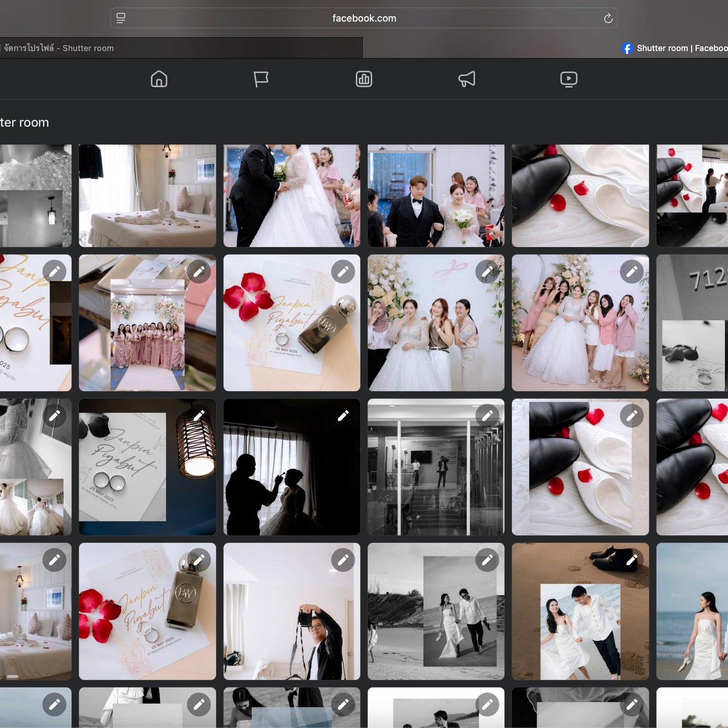Screen dimensions: 728x728
Task: Open the Pages flag icon
Action: tap(261, 79)
